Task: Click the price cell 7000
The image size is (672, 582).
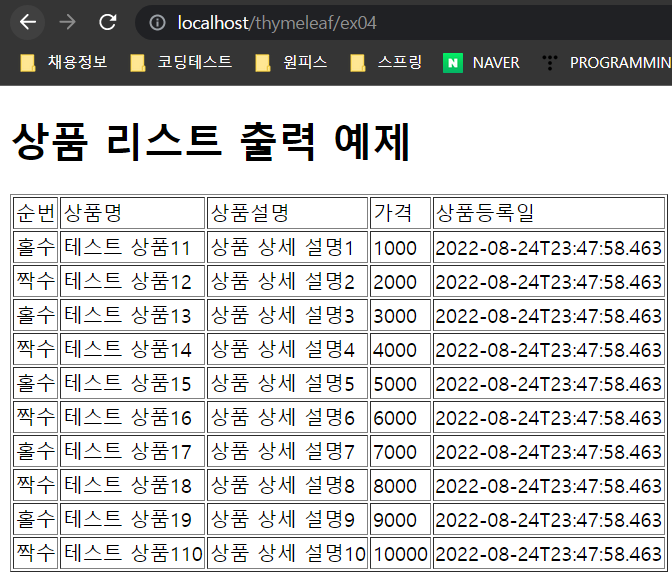Action: (400, 451)
